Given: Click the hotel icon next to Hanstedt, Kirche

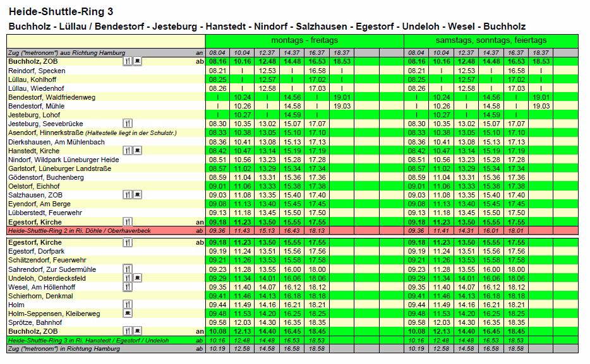Looking at the screenshot, I should [x=137, y=151].
